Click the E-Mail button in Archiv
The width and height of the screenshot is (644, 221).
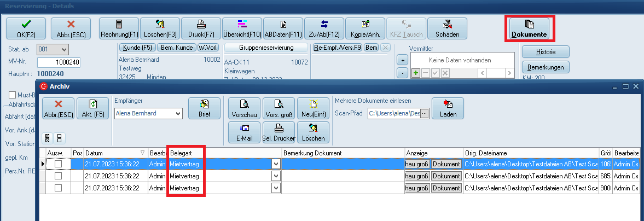point(244,133)
